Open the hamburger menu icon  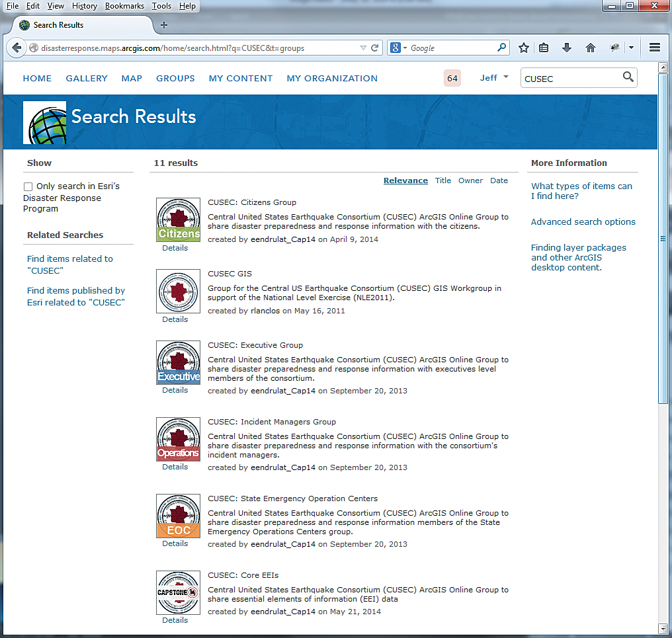pos(654,48)
